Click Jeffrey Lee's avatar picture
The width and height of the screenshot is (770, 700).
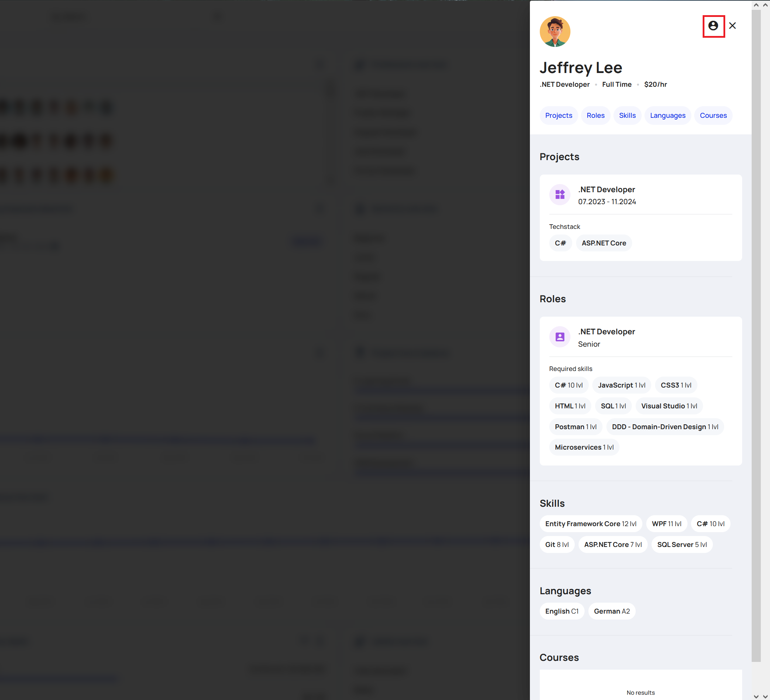555,32
